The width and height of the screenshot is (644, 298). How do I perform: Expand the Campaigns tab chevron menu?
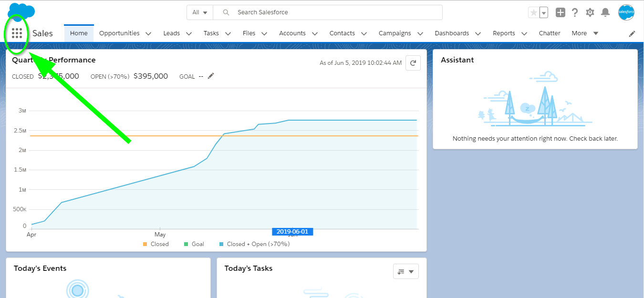[x=420, y=33]
